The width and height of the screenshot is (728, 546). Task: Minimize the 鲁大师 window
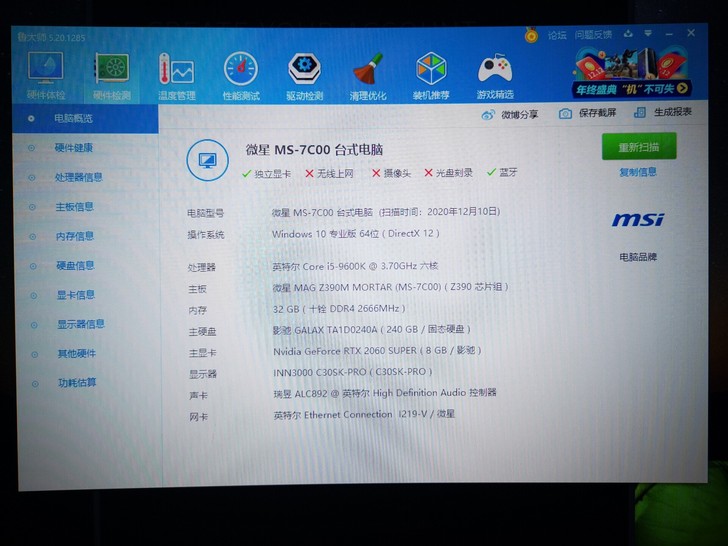click(669, 34)
